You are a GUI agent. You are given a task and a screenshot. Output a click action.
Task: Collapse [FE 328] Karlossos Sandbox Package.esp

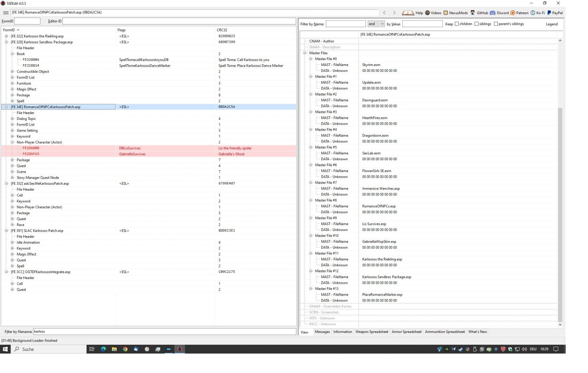pos(6,42)
